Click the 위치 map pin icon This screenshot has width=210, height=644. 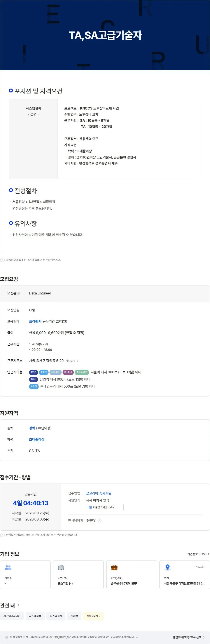pos(168,567)
